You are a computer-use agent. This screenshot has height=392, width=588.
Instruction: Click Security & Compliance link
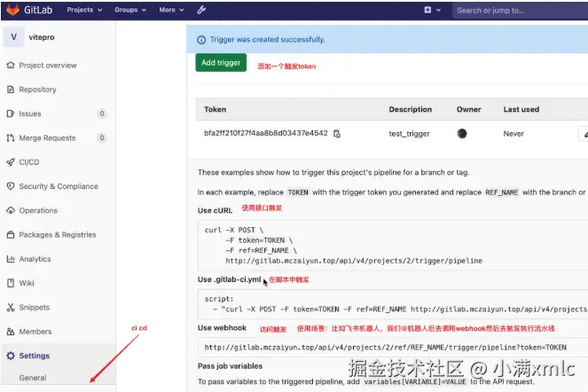pos(59,186)
